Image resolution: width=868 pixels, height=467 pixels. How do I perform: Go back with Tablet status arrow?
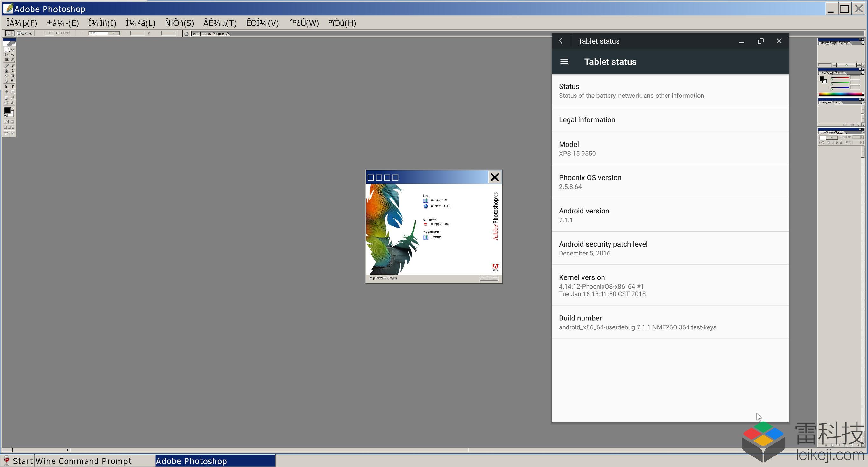(x=561, y=41)
